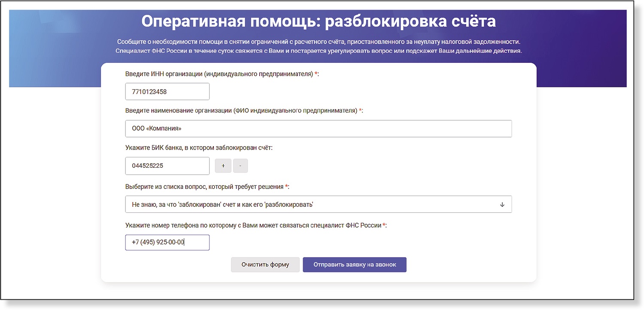Click the Очистить форму button
The width and height of the screenshot is (644, 310).
(265, 265)
